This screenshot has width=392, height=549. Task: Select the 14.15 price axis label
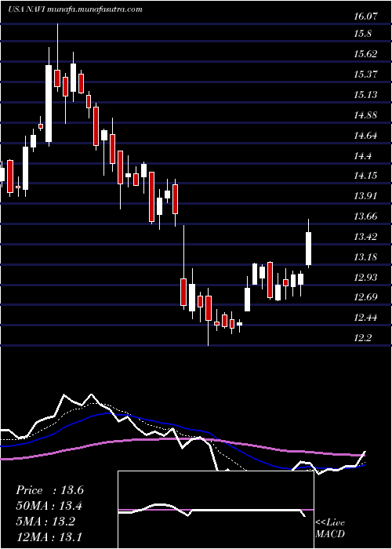[x=366, y=175]
